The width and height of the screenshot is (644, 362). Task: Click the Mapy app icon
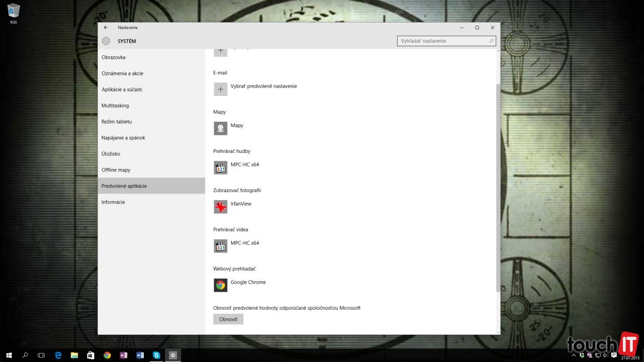220,128
